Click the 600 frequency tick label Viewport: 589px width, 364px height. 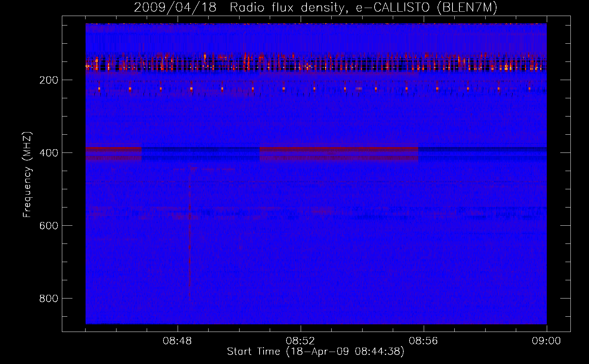tap(49, 226)
